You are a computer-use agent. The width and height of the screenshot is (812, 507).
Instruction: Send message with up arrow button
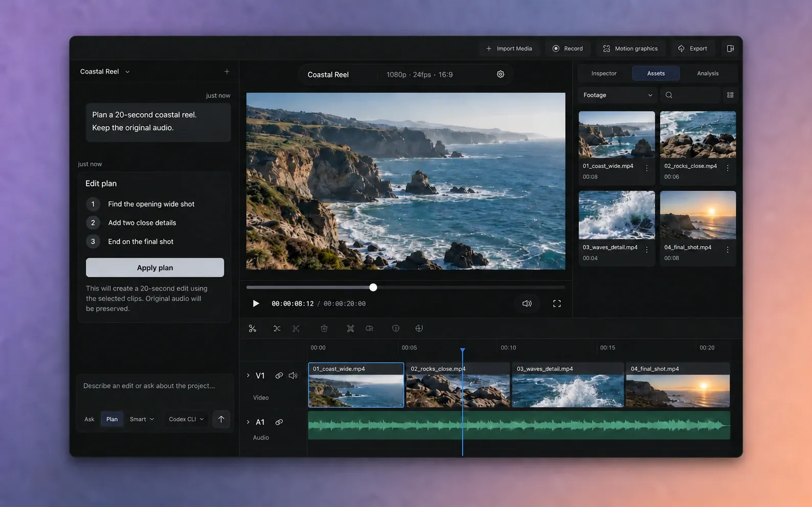pyautogui.click(x=221, y=419)
